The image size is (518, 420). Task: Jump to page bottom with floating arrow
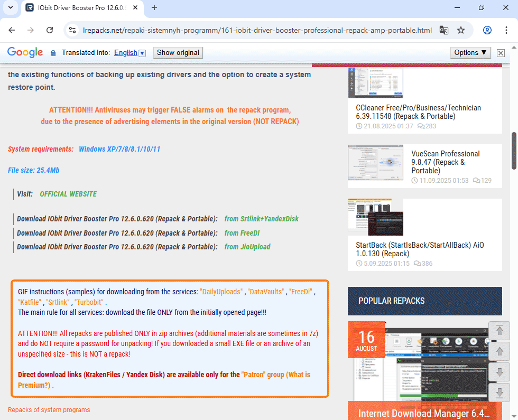pyautogui.click(x=499, y=393)
